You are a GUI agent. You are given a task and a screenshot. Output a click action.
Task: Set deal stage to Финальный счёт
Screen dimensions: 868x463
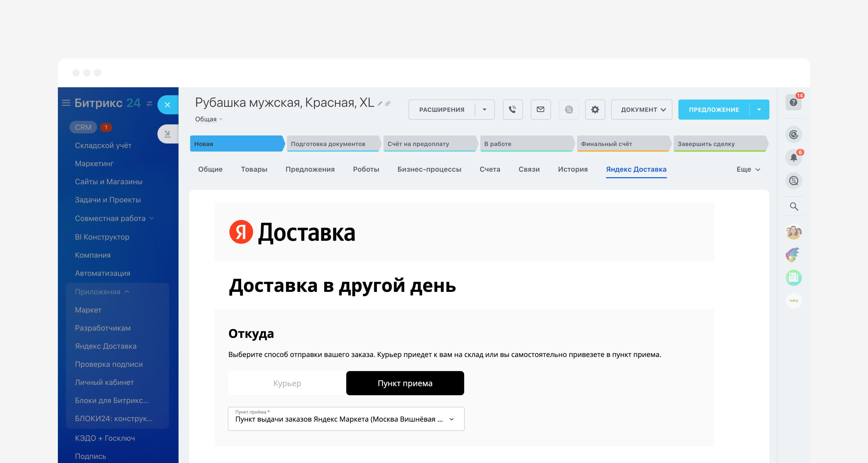coord(624,144)
